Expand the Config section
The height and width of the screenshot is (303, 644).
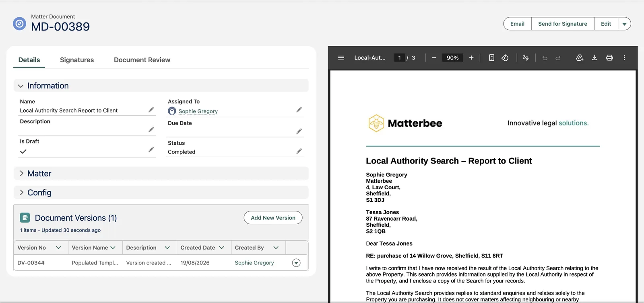click(21, 192)
